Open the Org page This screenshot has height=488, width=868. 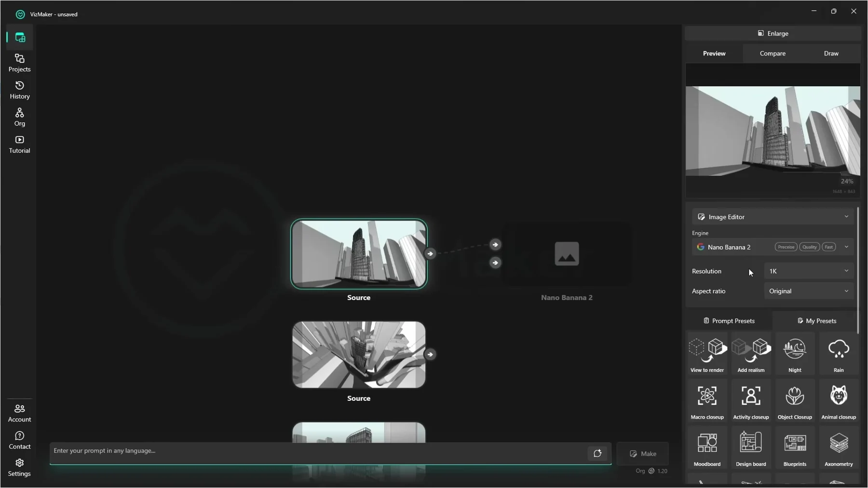pyautogui.click(x=20, y=117)
